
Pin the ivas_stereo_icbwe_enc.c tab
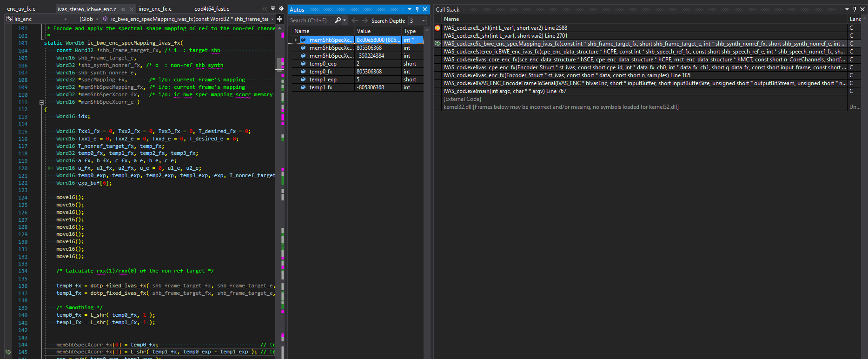[x=123, y=9]
